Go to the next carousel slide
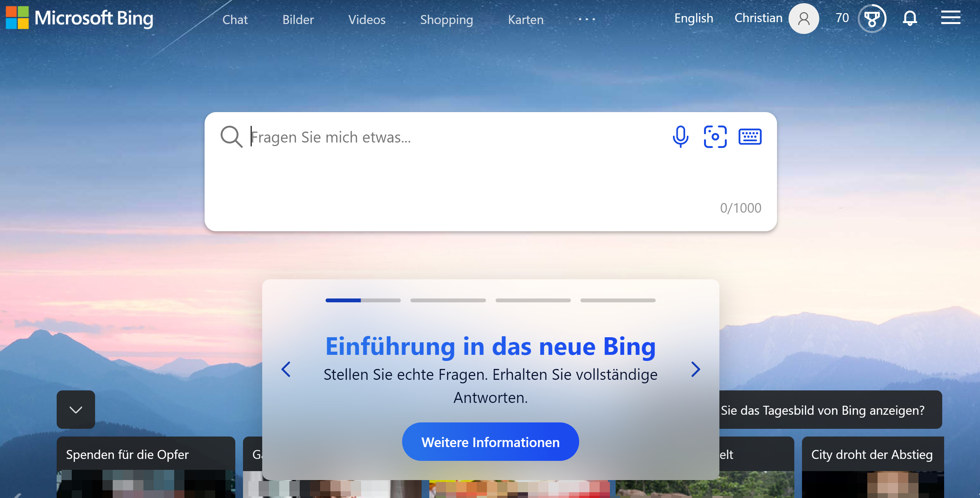980x498 pixels. coord(696,369)
